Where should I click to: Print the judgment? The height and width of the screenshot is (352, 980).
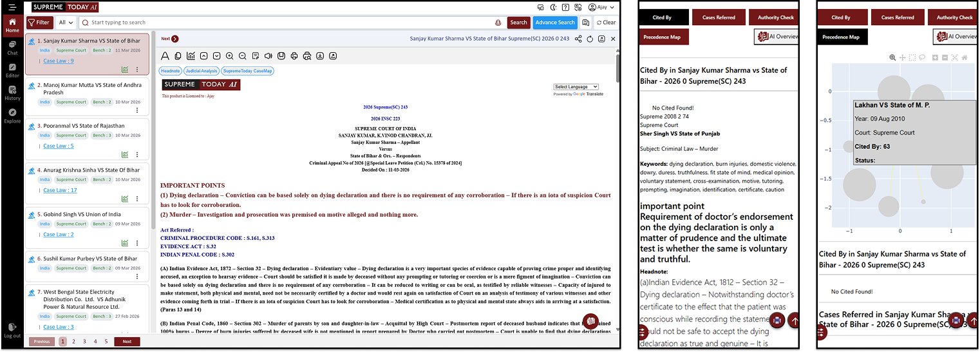294,56
